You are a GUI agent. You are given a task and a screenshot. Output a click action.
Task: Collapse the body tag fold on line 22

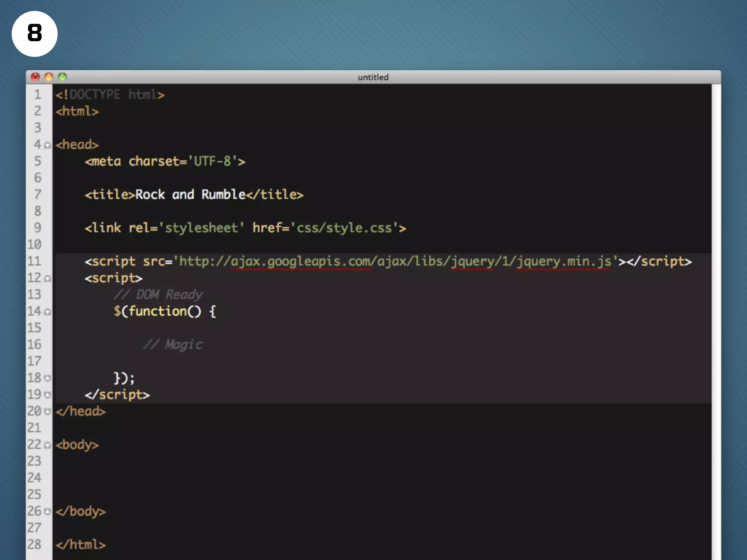pyautogui.click(x=47, y=445)
